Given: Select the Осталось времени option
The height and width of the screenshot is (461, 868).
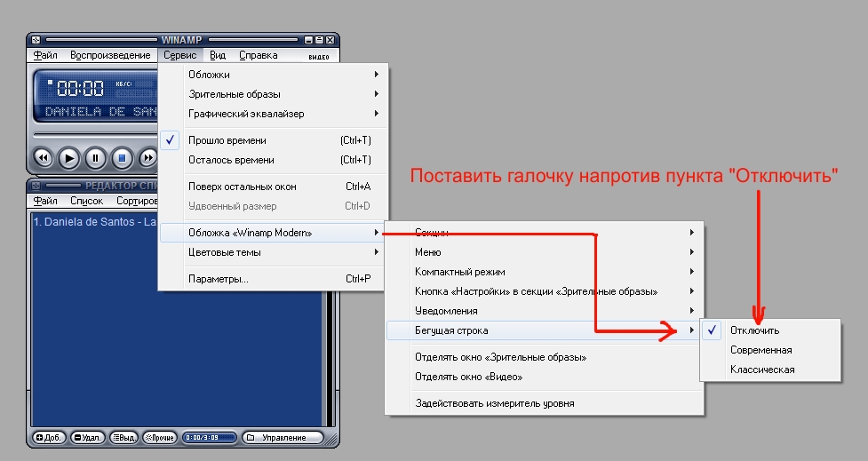Looking at the screenshot, I should (274, 160).
